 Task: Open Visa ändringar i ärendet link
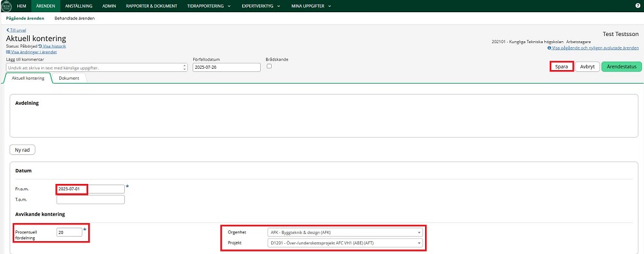point(31,52)
